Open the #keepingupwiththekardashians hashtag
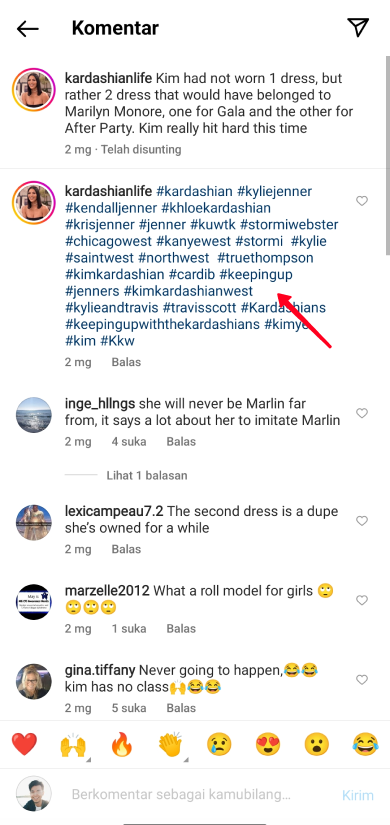 pyautogui.click(x=163, y=324)
